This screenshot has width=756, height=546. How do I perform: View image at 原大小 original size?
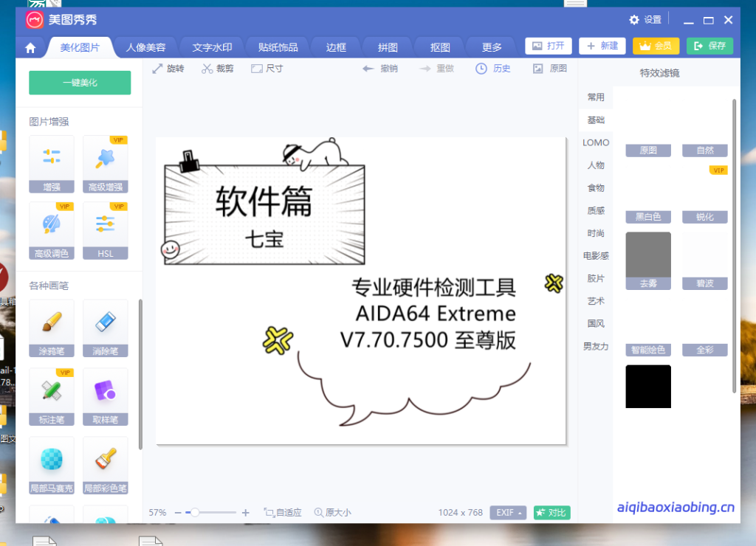(333, 513)
